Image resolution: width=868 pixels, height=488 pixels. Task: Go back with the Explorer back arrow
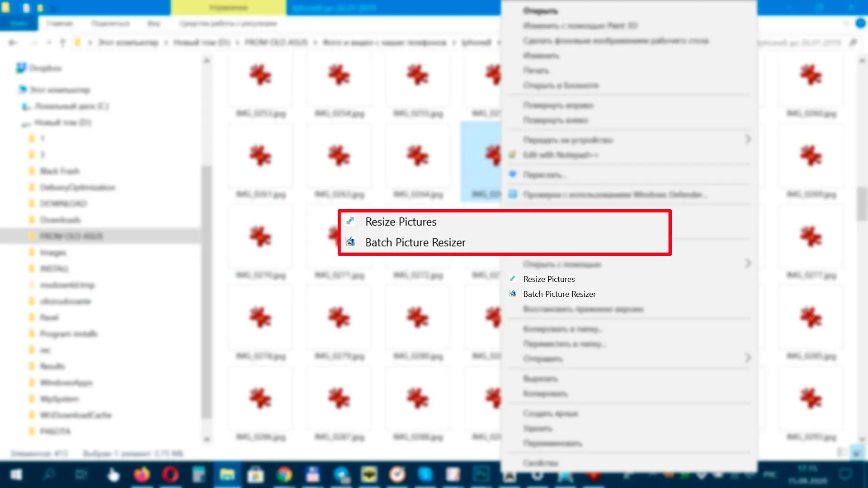pos(13,42)
